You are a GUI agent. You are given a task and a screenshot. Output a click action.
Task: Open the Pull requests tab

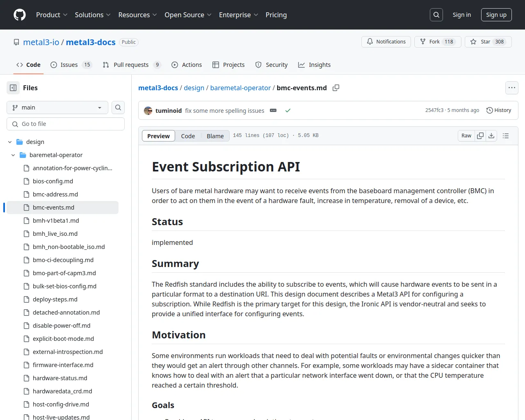point(132,65)
